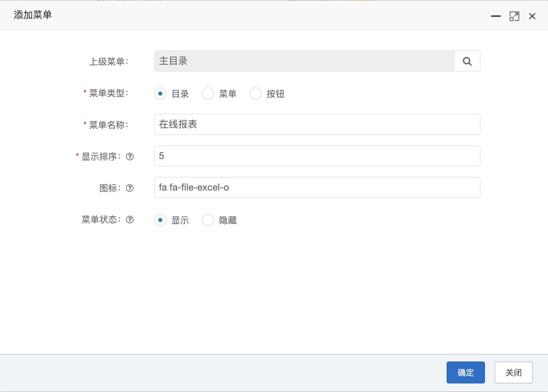Focus the 图标 field with fa-file-excel-o
The image size is (548, 392).
click(317, 187)
